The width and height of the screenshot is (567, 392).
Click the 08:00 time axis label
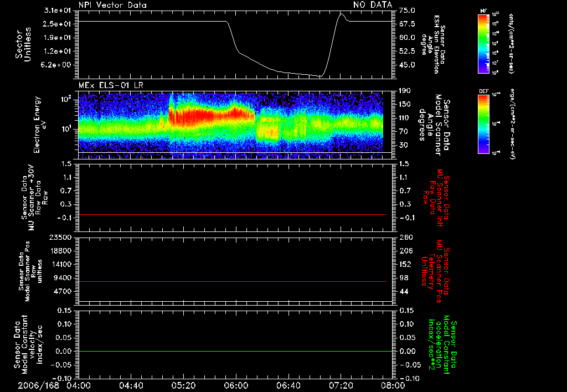[393, 385]
